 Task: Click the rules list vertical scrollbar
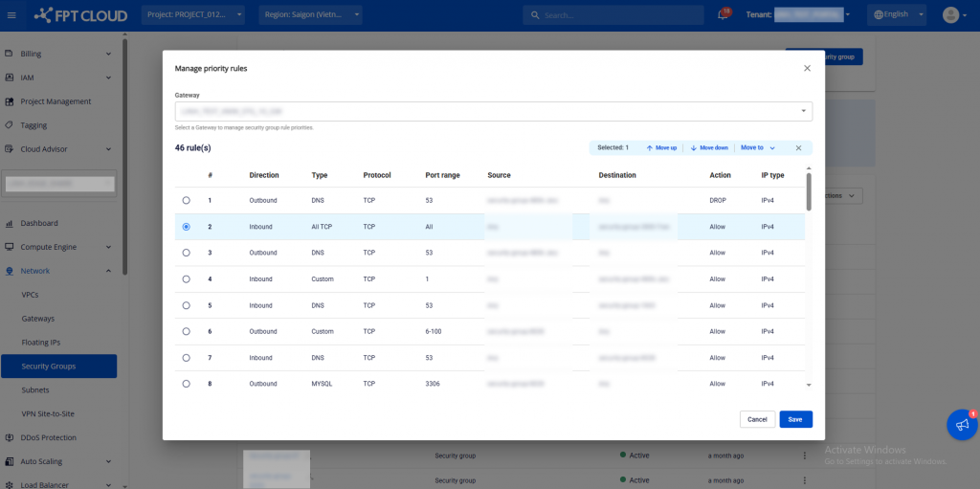[809, 191]
